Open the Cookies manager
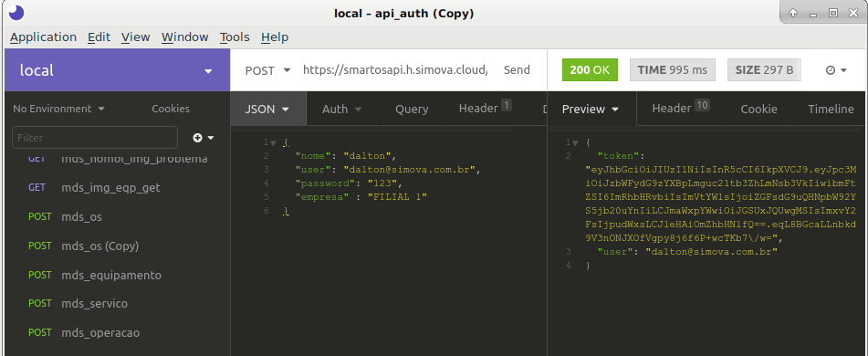The image size is (868, 356). pos(171,109)
